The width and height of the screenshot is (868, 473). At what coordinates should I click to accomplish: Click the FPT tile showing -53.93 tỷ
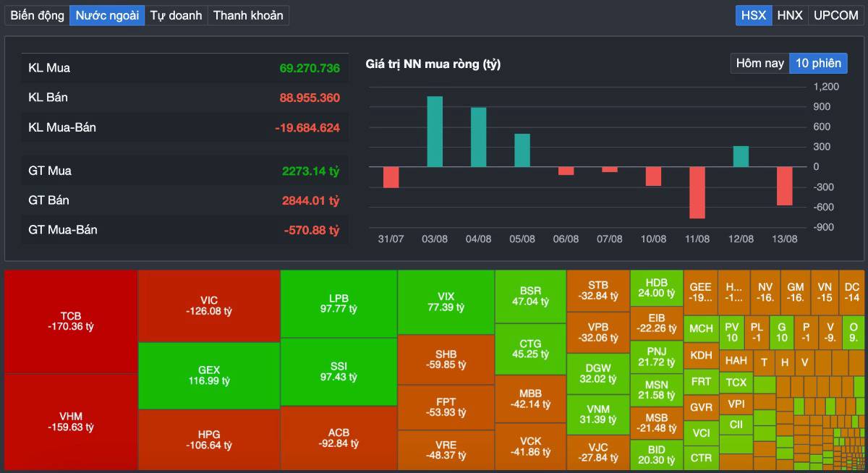[446, 407]
